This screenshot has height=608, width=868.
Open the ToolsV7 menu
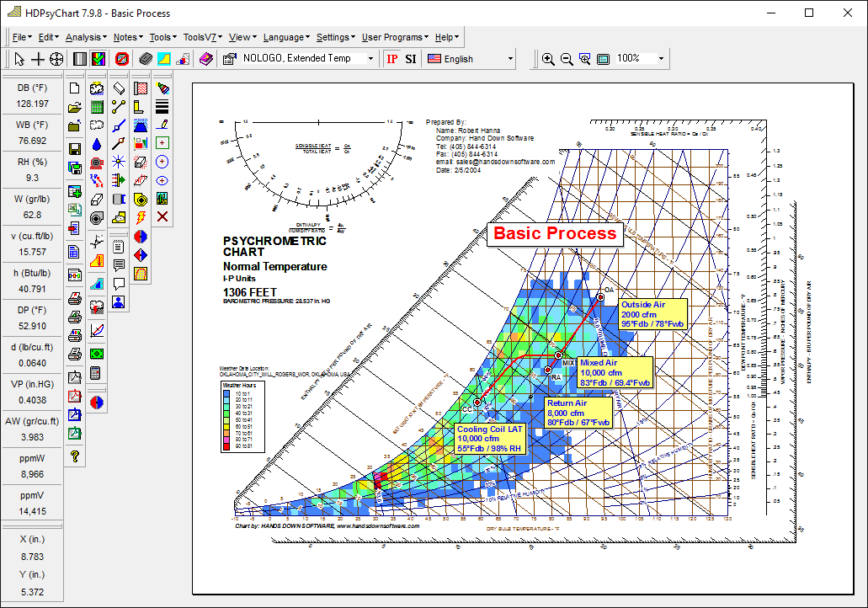(x=201, y=37)
